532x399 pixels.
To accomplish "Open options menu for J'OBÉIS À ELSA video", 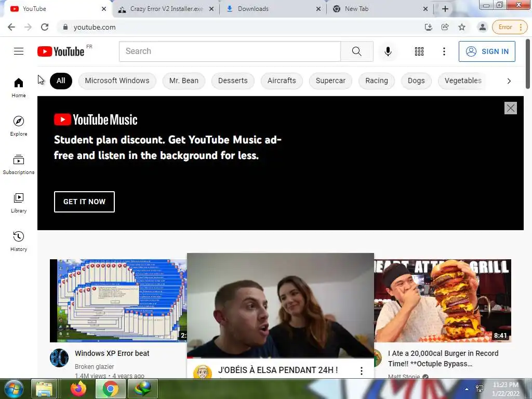I will 362,371.
